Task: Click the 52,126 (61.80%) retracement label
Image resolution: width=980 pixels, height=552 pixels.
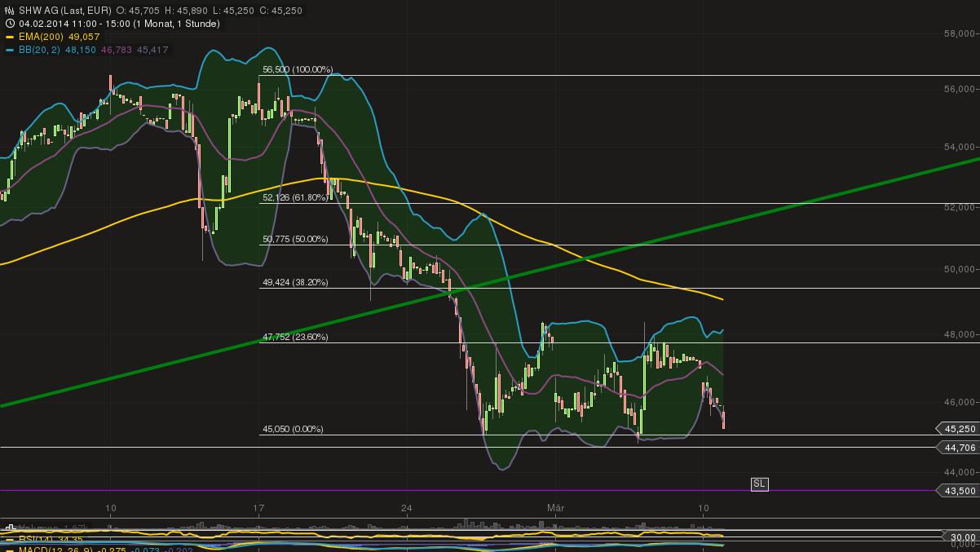Action: pyautogui.click(x=294, y=197)
